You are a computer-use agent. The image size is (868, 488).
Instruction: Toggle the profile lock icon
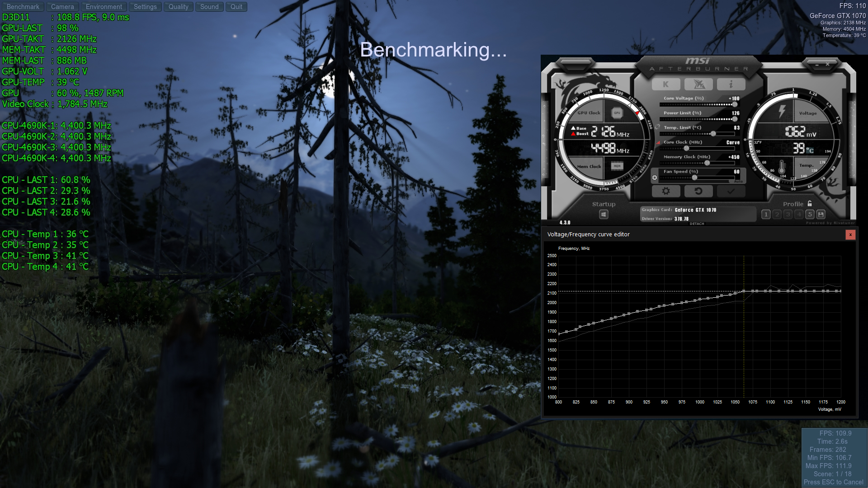[x=810, y=204]
